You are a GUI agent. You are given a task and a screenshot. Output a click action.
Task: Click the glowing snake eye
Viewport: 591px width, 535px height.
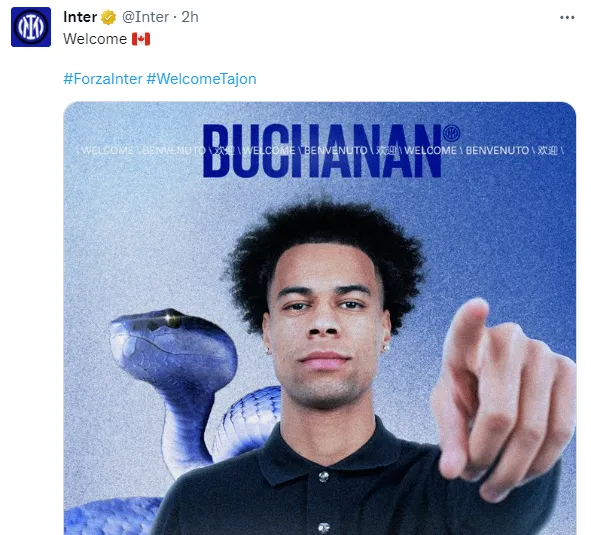click(172, 319)
